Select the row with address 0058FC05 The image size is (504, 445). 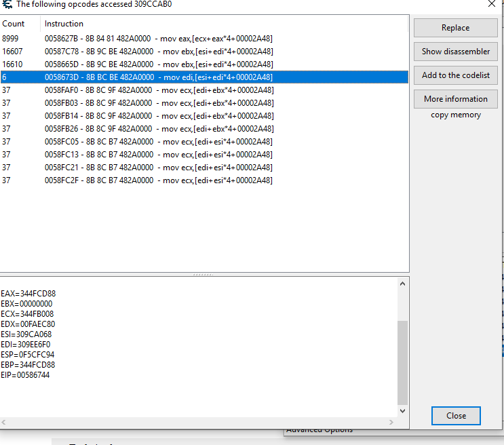pos(204,142)
